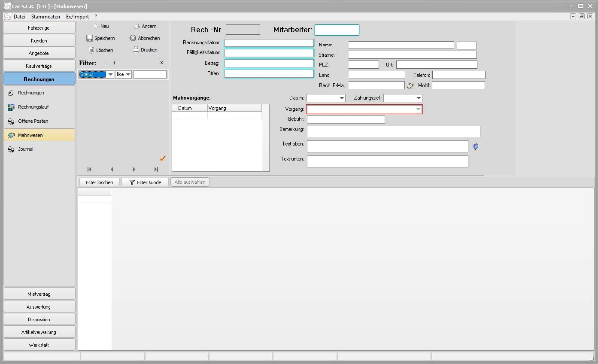Click the Datum column header in Mahnvorgänge

pos(192,108)
